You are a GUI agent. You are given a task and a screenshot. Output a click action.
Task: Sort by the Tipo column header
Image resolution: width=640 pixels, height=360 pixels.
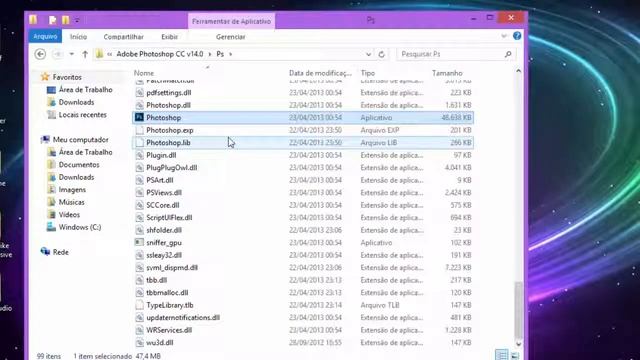[367, 73]
